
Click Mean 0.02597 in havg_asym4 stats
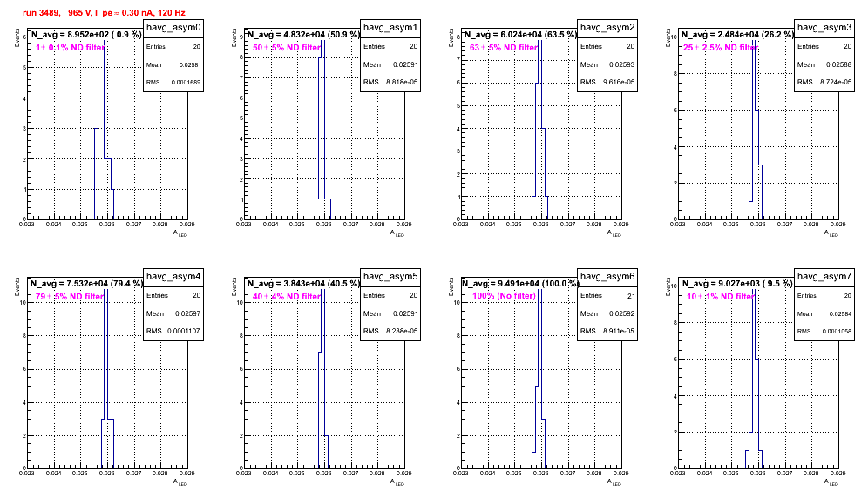[173, 313]
